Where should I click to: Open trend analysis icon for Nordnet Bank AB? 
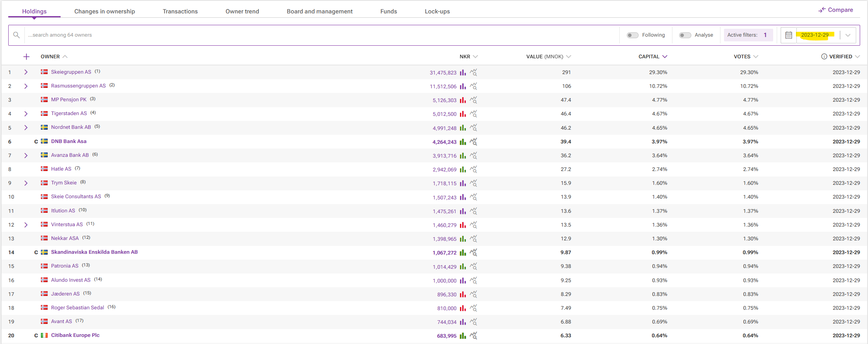coord(473,128)
